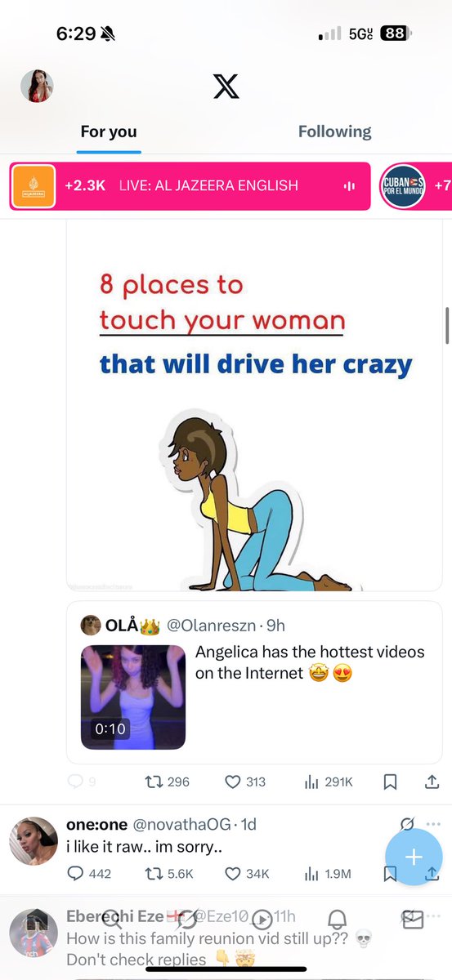Viewport: 452px width, 980px height.
Task: Reply to the one:one tweet
Action: point(88,873)
